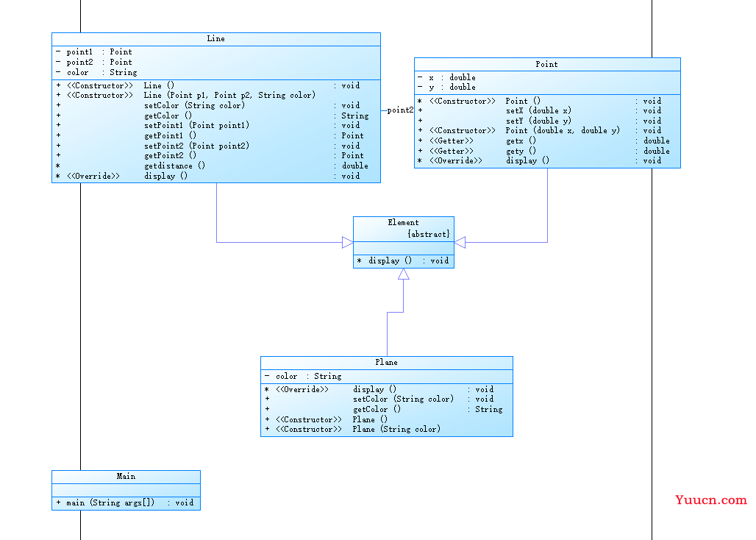Click getPoint2 () operation

point(210,155)
